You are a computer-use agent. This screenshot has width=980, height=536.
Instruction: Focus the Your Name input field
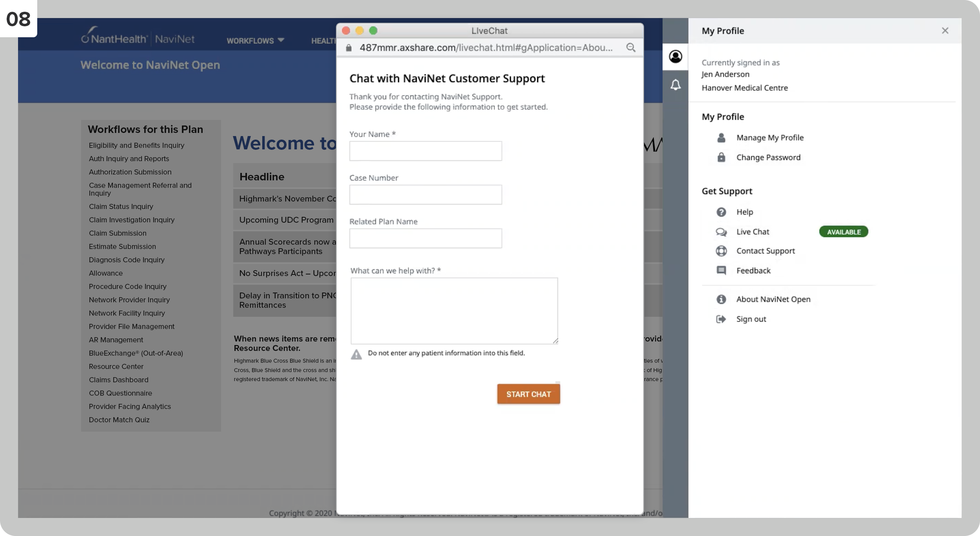pyautogui.click(x=425, y=151)
